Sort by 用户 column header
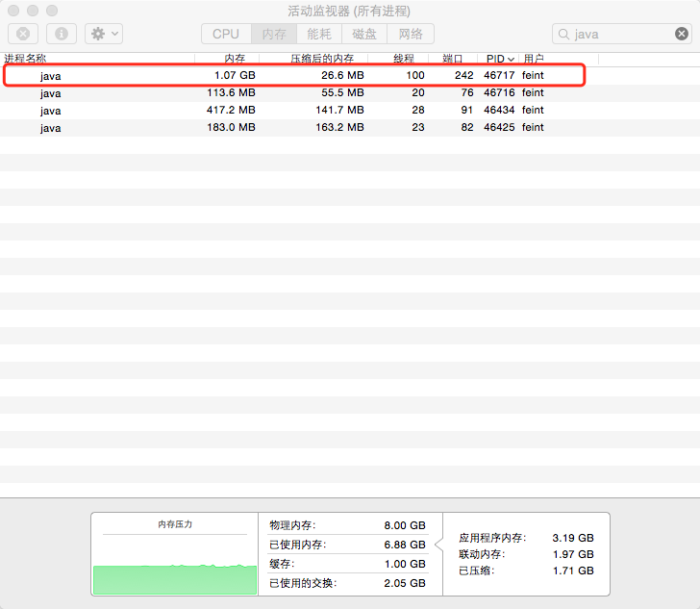Viewport: 700px width, 609px height. [x=559, y=59]
